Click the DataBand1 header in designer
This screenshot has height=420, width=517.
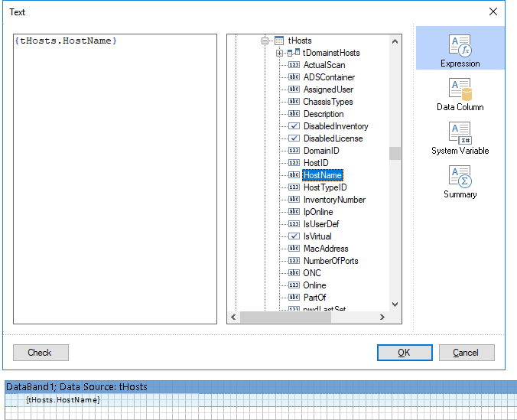click(261, 386)
